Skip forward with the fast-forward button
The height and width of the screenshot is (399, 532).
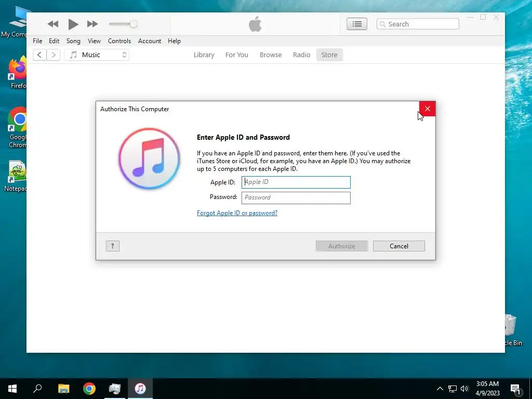pyautogui.click(x=92, y=24)
